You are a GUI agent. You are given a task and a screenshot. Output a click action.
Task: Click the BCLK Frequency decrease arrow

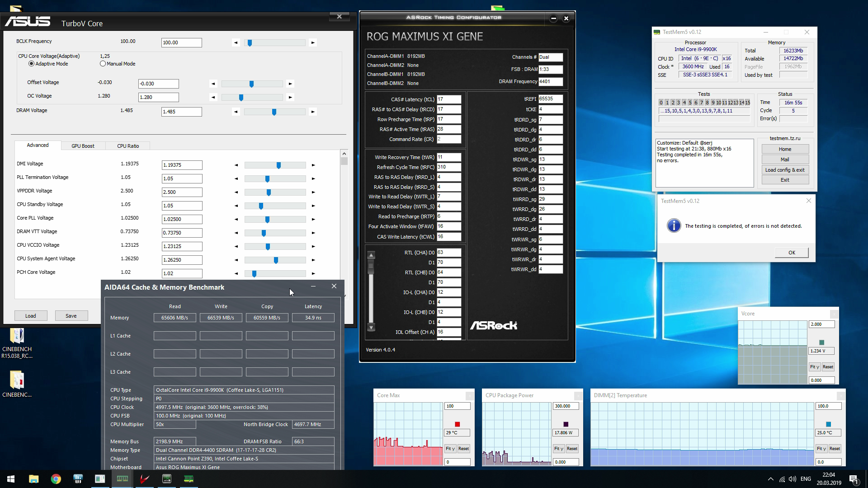pyautogui.click(x=236, y=42)
